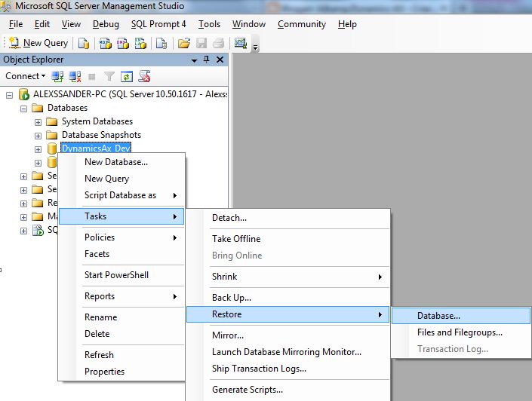
Task: Expand the SQL Server Agent node
Action: (x=23, y=231)
